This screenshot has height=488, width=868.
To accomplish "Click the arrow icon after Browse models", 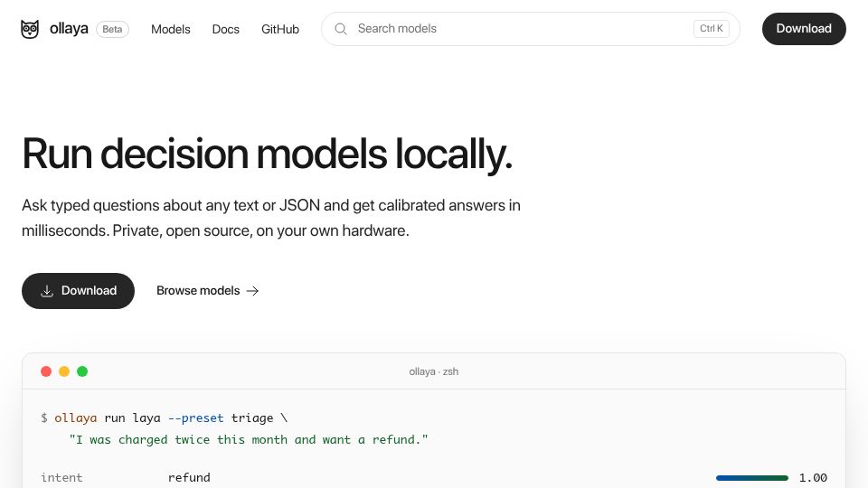I will (252, 291).
